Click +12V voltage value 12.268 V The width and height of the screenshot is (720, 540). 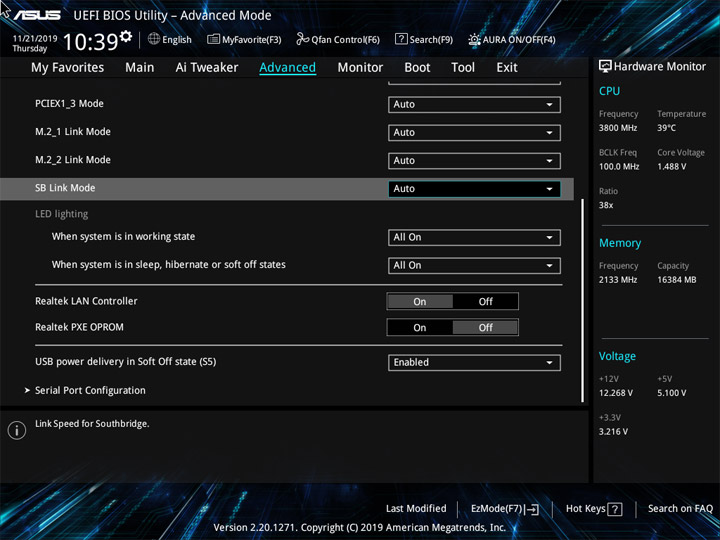coord(616,394)
